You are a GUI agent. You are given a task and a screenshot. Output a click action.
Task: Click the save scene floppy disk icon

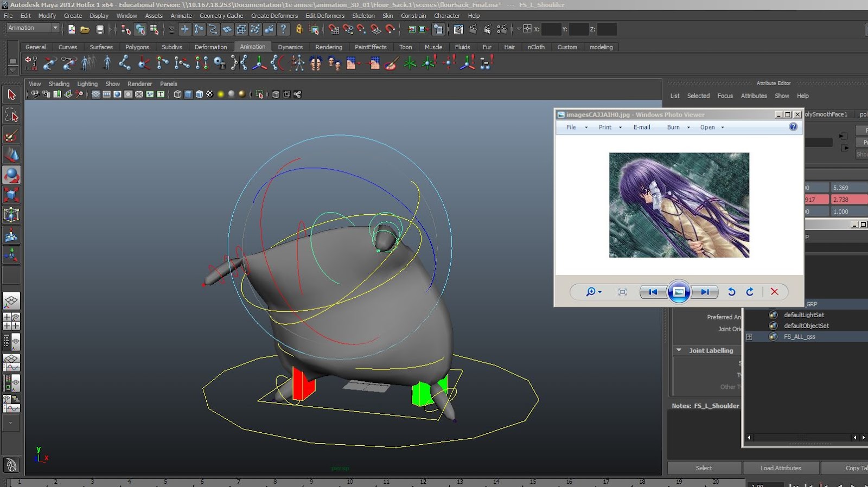(x=100, y=29)
